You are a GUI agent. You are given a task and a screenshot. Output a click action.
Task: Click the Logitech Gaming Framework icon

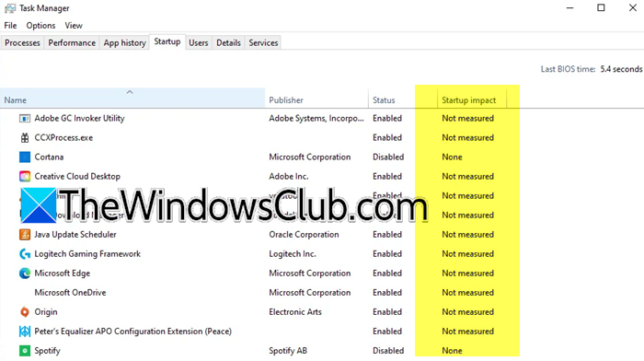[25, 253]
